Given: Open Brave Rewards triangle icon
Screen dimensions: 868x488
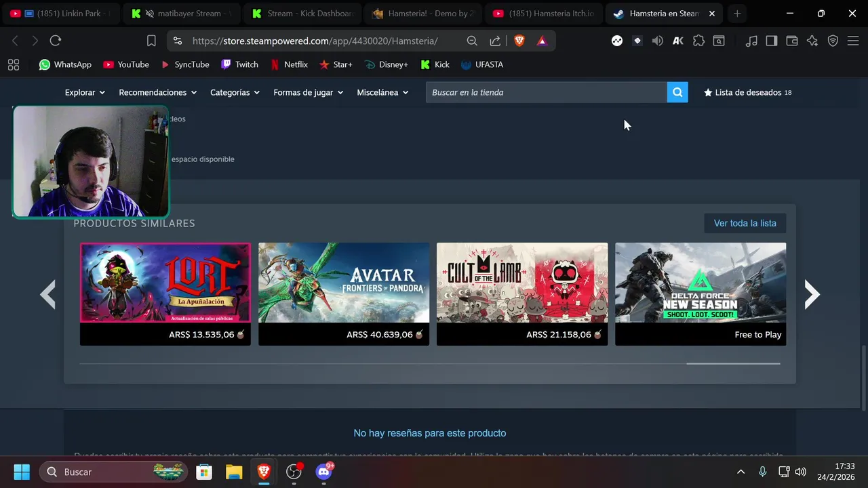Looking at the screenshot, I should 542,41.
